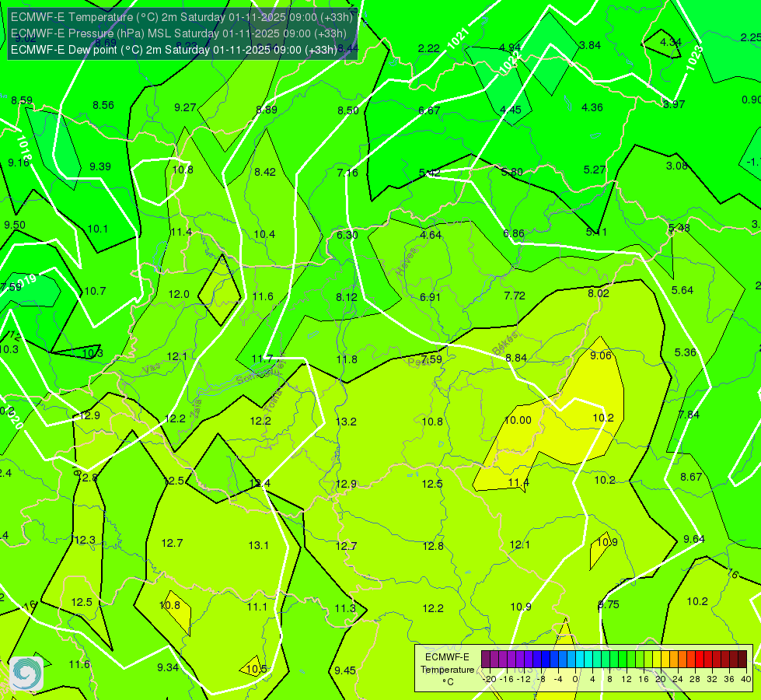This screenshot has height=700, width=761.
Task: Click the '3.08' temperature value
Action: tap(676, 166)
